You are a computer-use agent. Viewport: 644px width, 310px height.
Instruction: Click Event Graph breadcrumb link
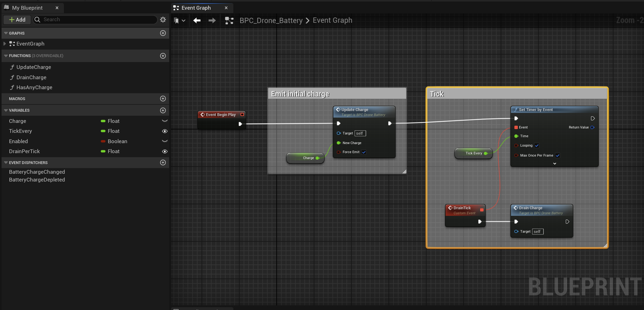(332, 21)
